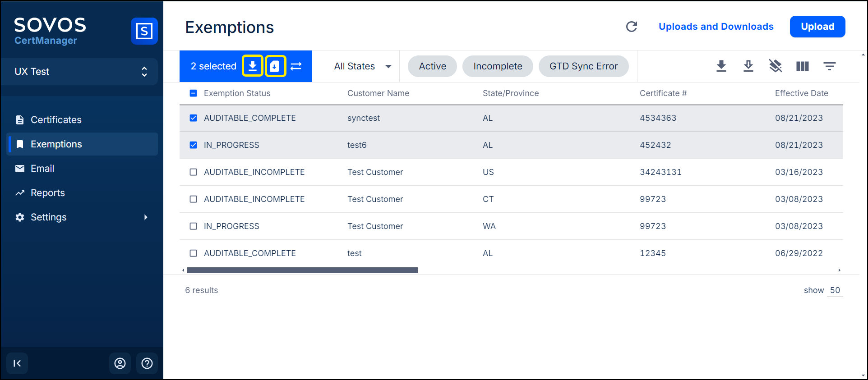Open the help question mark icon

pos(147,363)
